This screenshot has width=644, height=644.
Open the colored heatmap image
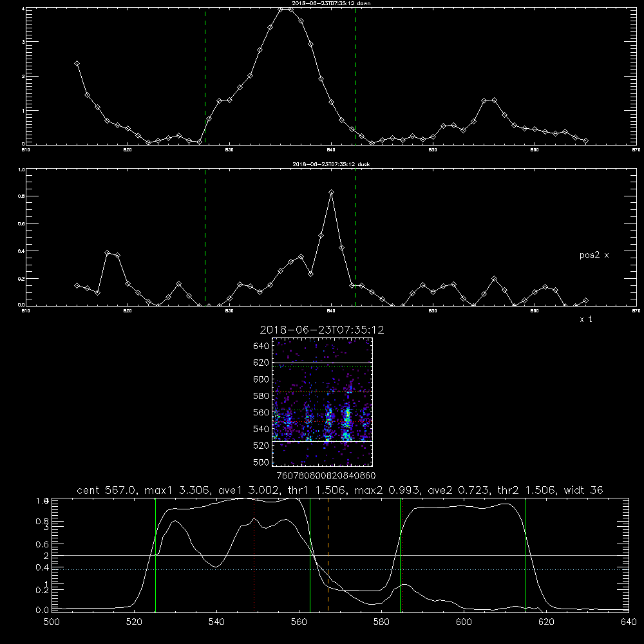click(x=322, y=402)
